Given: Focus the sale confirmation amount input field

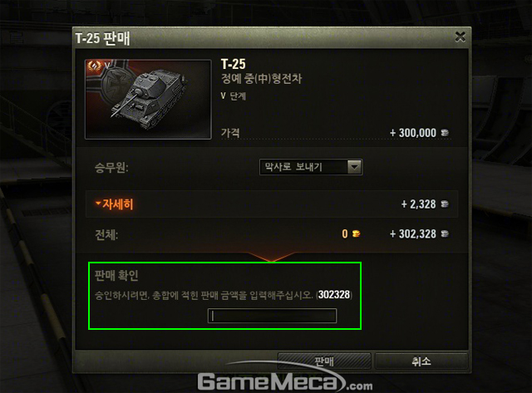Looking at the screenshot, I should click(x=272, y=316).
